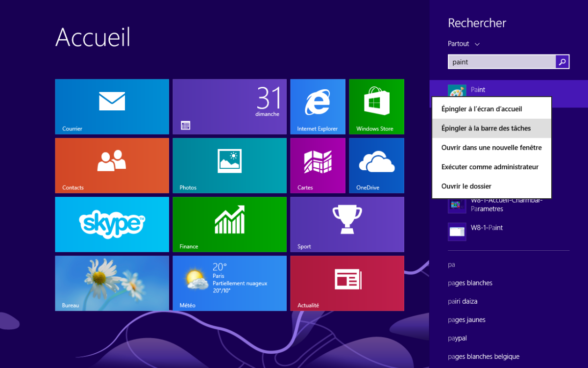This screenshot has width=588, height=368.
Task: Select Épingler à la barre des tâches
Action: point(491,128)
